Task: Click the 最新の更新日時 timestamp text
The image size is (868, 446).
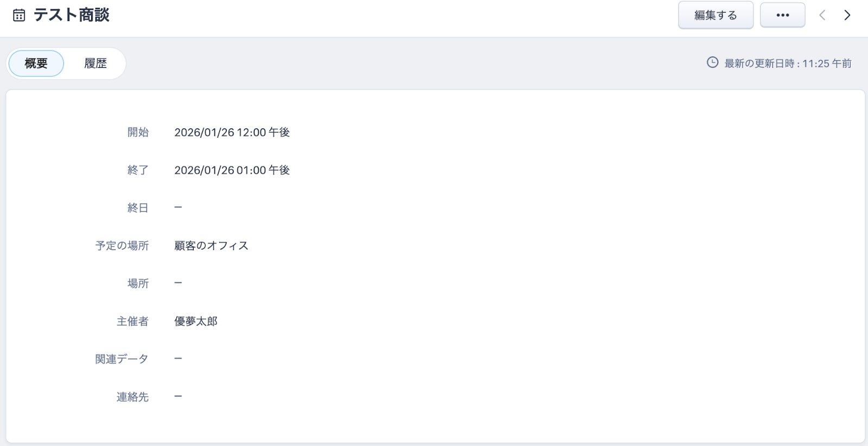Action: click(788, 63)
